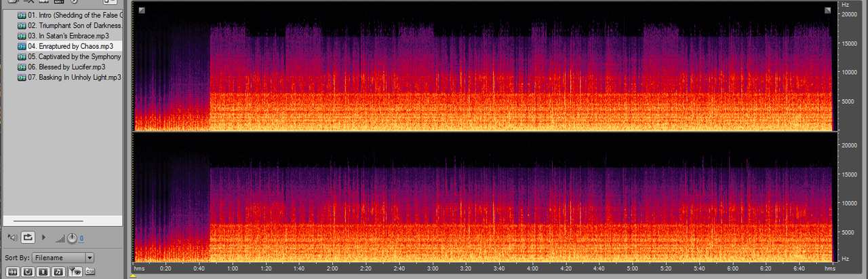Viewport: 868px width, 279px height.
Task: Click the top channel Hz label
Action: [845, 5]
